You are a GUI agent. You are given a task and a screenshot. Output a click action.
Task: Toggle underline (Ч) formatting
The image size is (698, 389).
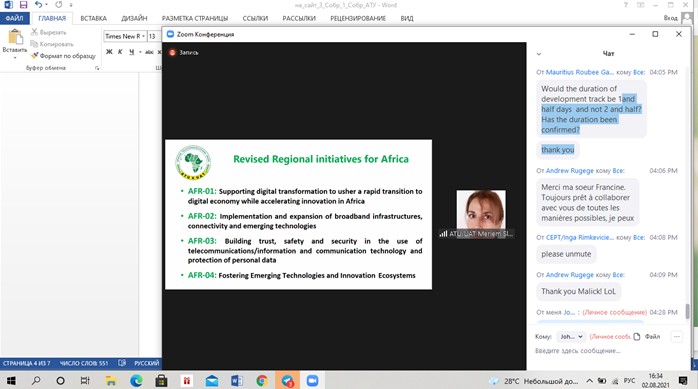(x=132, y=52)
